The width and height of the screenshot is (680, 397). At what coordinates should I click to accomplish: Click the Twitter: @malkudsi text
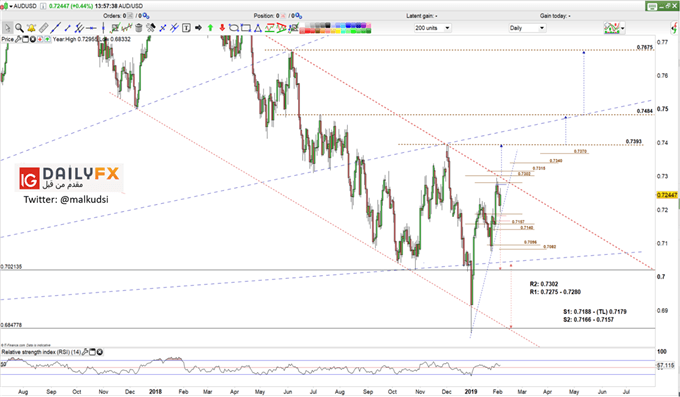[66, 200]
